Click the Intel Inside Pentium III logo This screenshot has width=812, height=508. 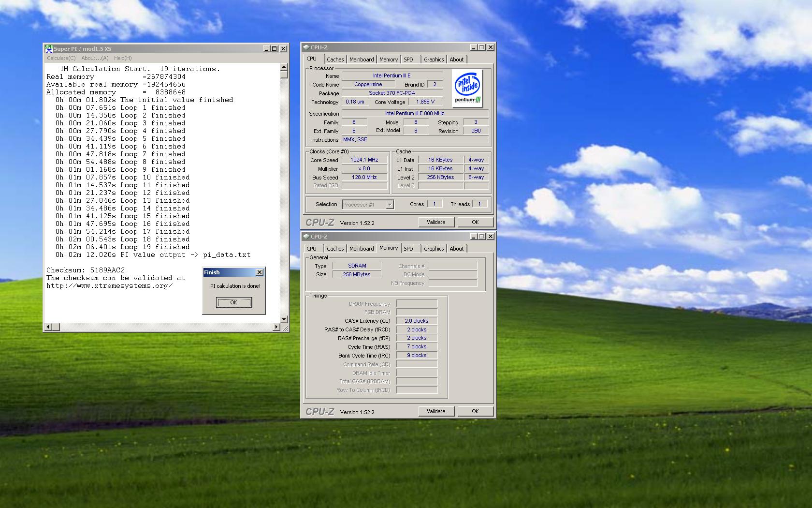[467, 88]
